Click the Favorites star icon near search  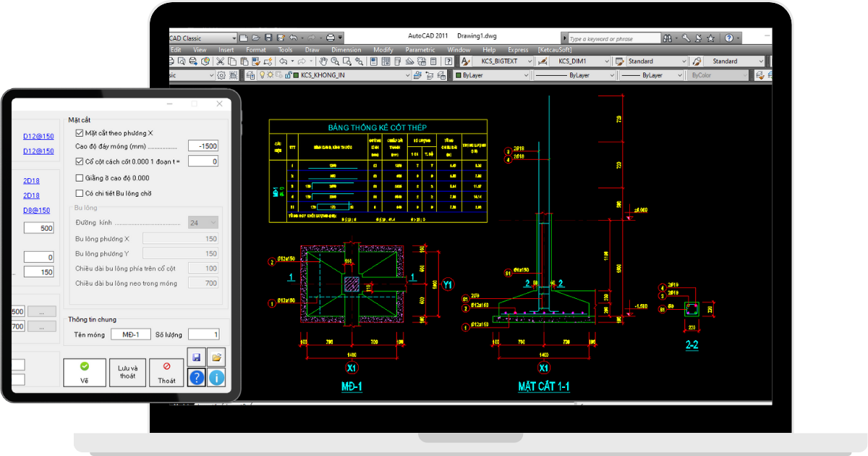[x=710, y=38]
